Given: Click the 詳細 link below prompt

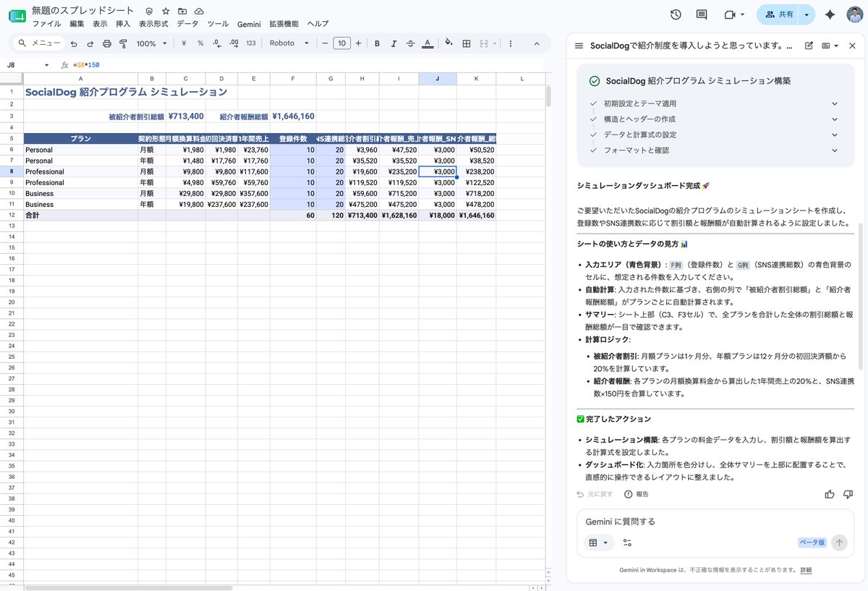Looking at the screenshot, I should click(806, 570).
